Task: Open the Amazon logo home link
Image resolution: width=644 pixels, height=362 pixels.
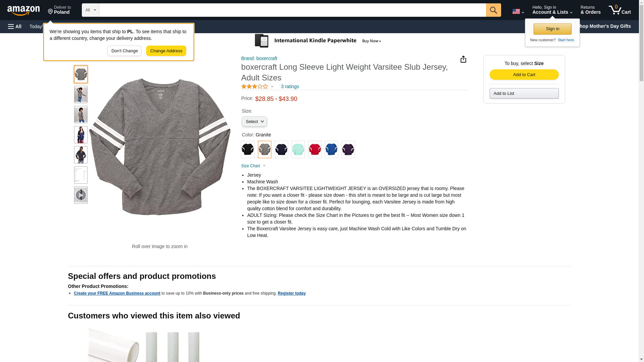Action: [23, 11]
